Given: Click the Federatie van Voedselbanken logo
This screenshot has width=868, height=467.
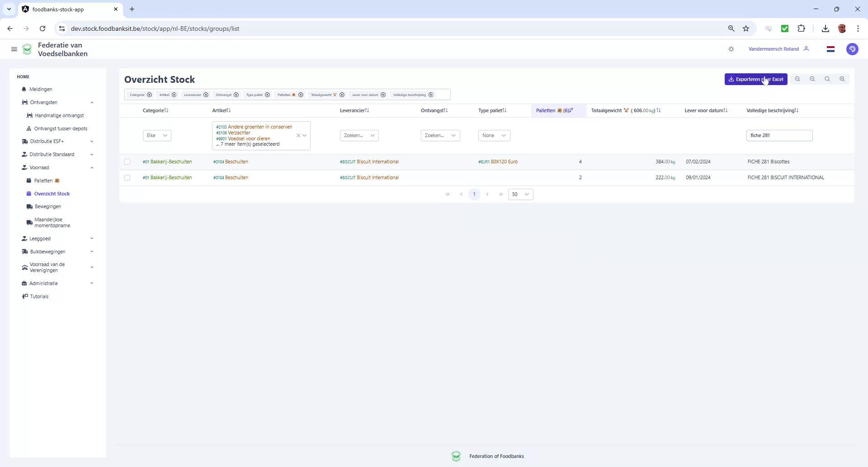Looking at the screenshot, I should (27, 49).
